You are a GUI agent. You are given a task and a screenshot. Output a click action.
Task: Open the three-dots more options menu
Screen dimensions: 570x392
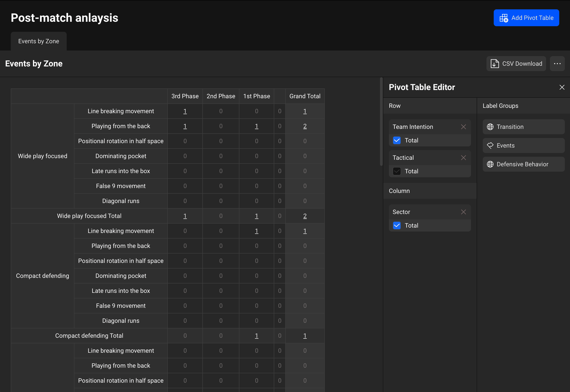[557, 64]
